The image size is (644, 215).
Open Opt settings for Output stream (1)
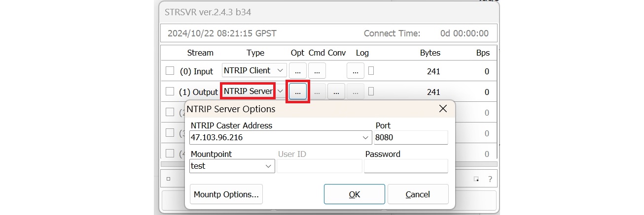298,92
